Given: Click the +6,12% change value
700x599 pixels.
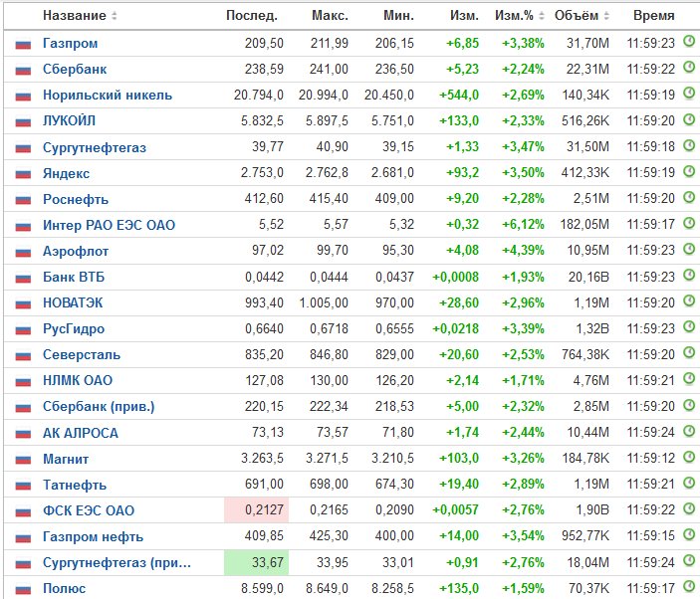Looking at the screenshot, I should 523,224.
